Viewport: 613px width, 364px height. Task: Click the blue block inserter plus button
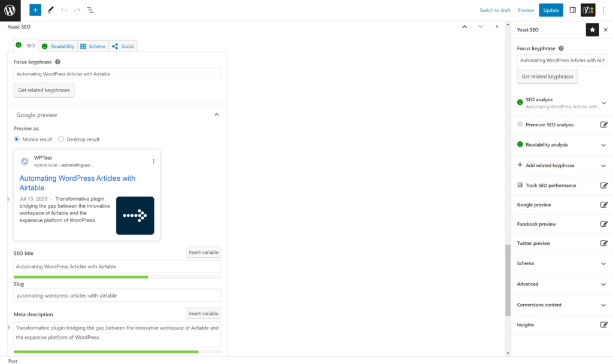click(x=35, y=10)
